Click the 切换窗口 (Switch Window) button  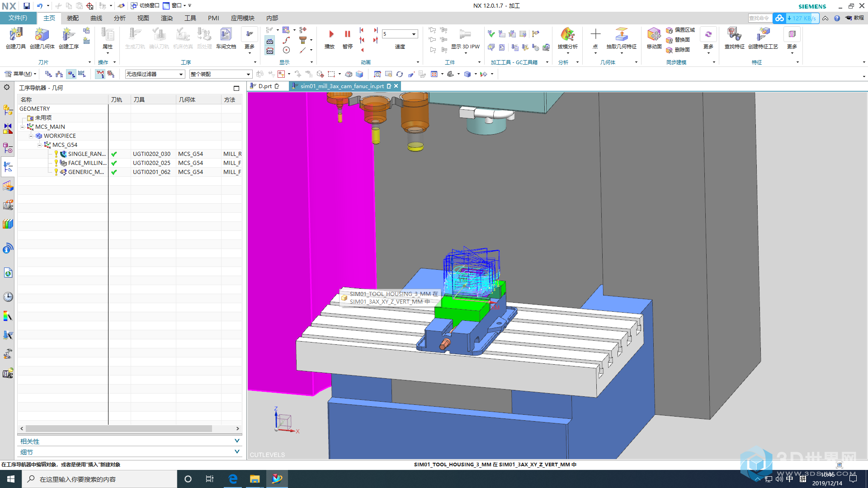coord(145,6)
